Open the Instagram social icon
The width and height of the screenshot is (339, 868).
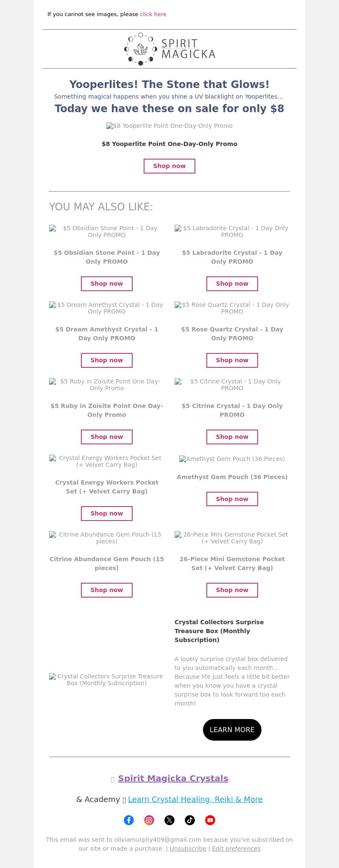tap(149, 820)
